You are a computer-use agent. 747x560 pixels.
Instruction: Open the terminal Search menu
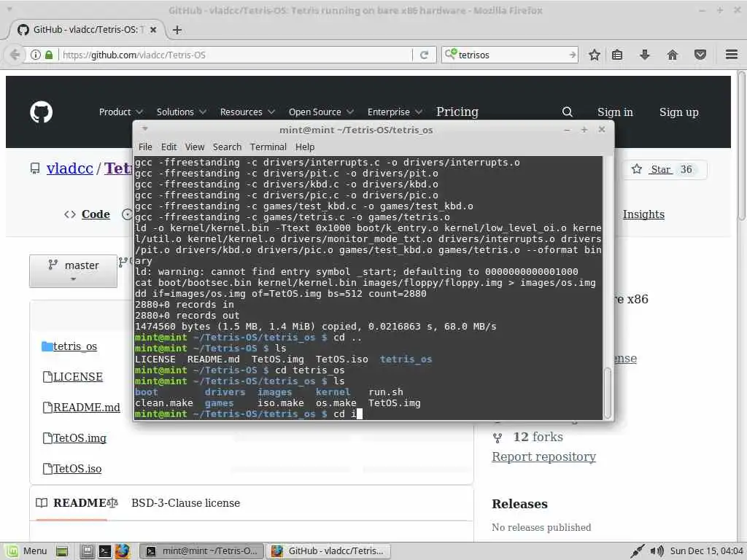227,147
